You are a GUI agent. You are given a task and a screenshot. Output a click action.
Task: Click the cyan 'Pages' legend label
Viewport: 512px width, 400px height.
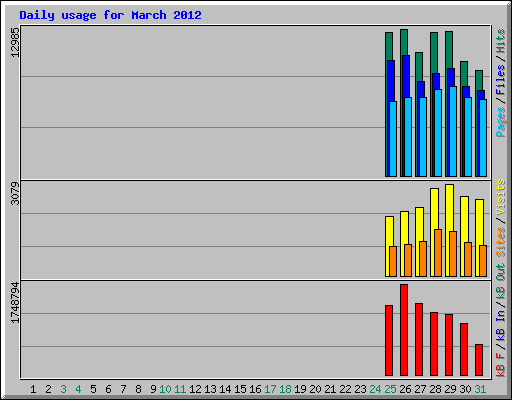coord(500,122)
